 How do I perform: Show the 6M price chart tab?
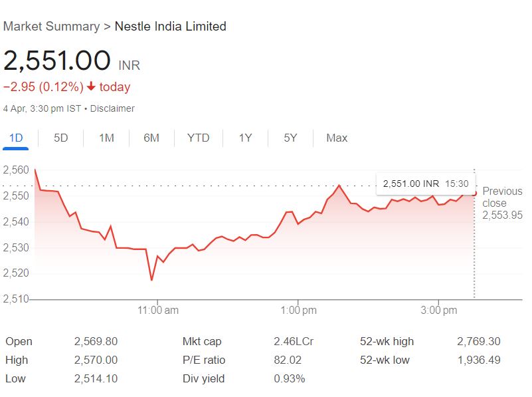click(151, 138)
